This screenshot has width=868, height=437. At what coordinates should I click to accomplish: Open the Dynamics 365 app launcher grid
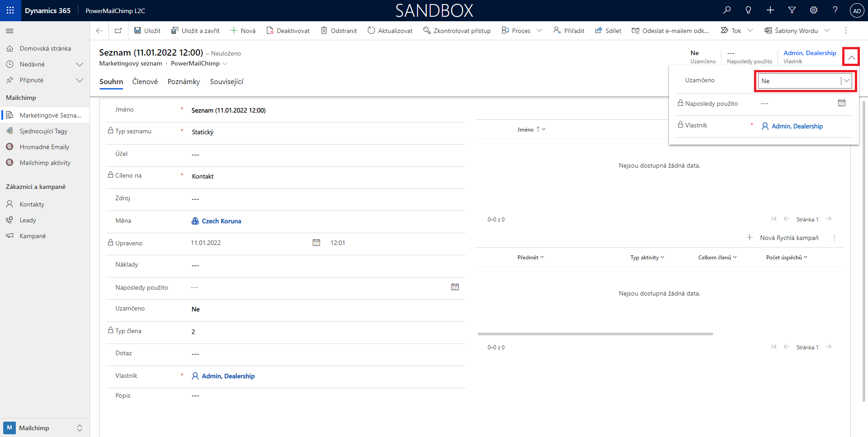click(x=10, y=10)
